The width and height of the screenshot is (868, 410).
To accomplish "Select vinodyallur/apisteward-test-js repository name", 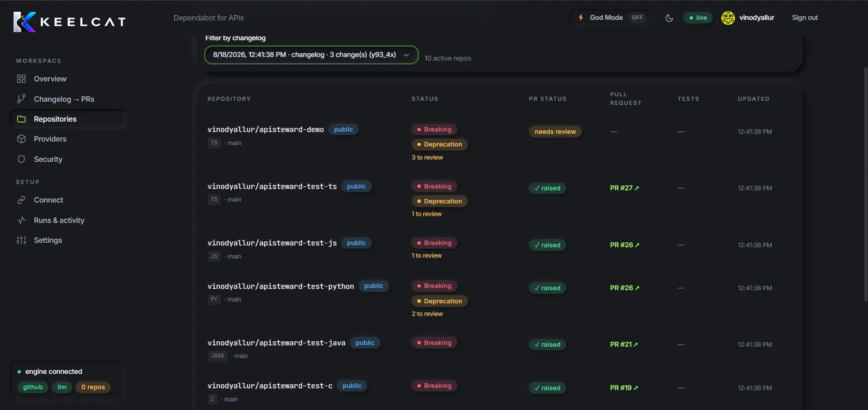I will click(x=272, y=243).
